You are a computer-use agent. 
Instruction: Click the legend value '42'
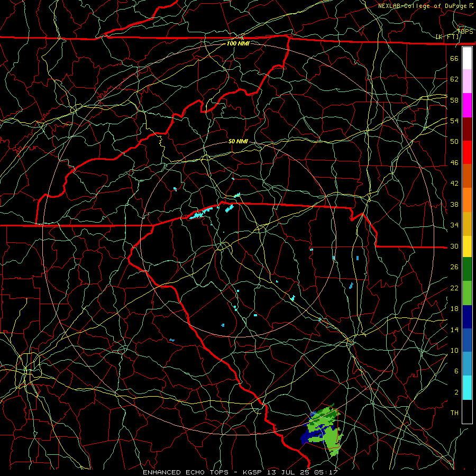pos(454,184)
